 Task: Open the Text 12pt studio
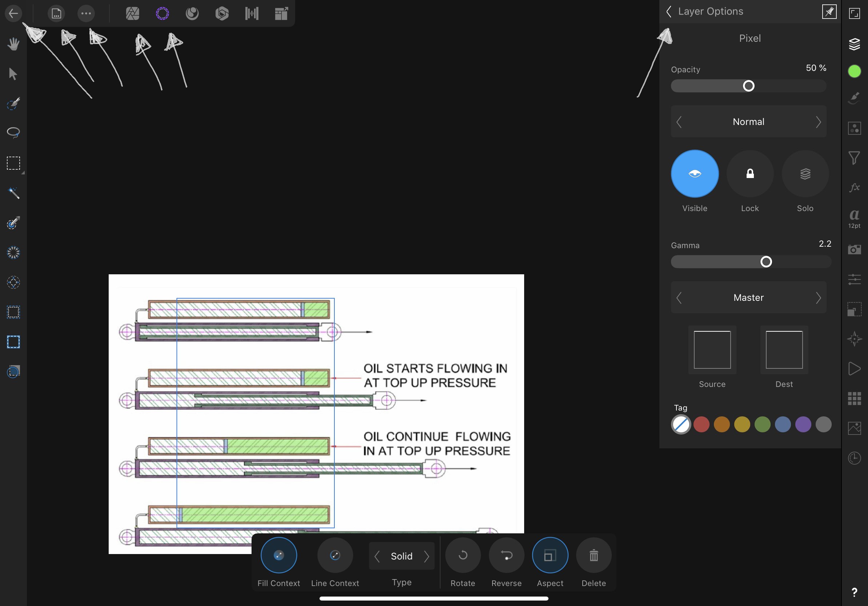point(855,218)
